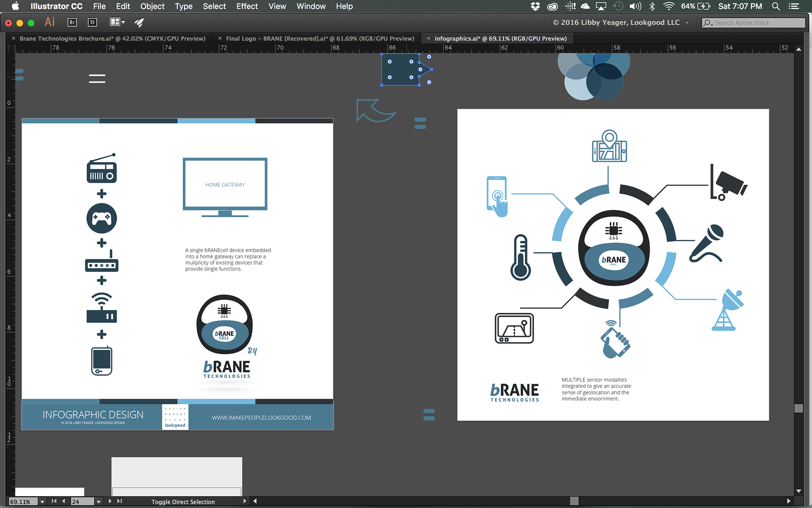Select the bRANE cell logo in circle center
The height and width of the screenshot is (508, 812).
614,248
